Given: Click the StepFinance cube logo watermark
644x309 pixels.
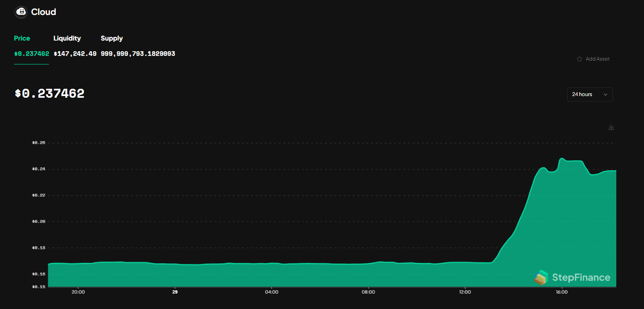Looking at the screenshot, I should click(x=541, y=277).
